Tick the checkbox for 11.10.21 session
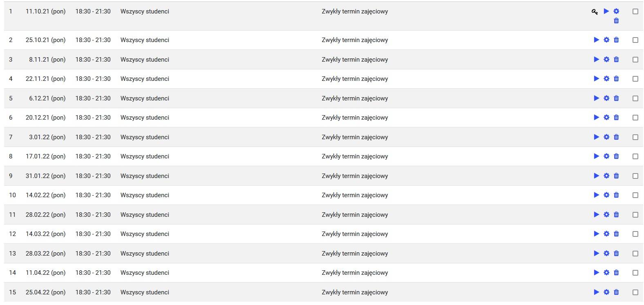 click(635, 12)
